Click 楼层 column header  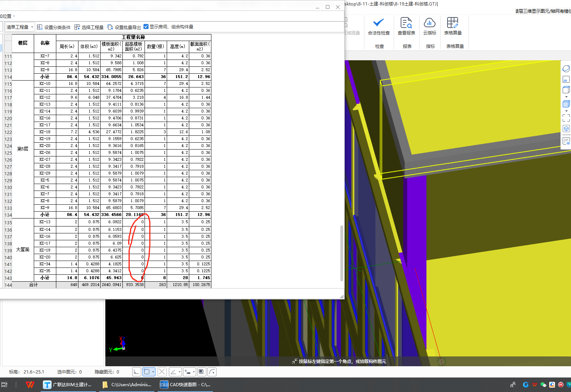(23, 43)
